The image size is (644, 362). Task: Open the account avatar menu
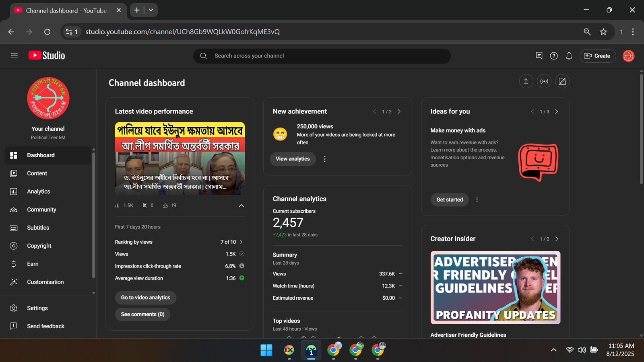click(x=628, y=56)
